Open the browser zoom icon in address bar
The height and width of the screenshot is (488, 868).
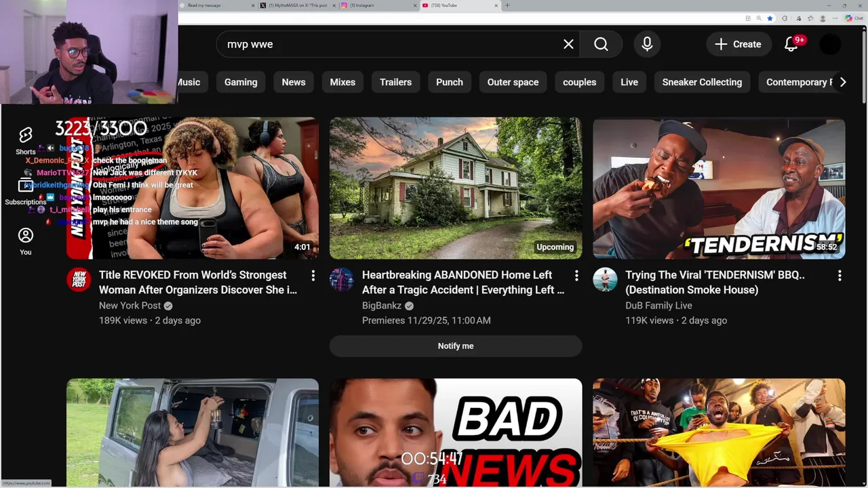[x=759, y=18]
